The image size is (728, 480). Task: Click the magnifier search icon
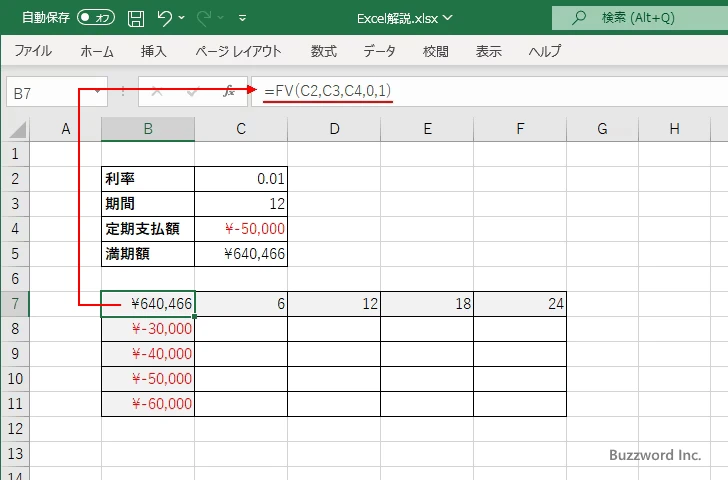[x=578, y=18]
